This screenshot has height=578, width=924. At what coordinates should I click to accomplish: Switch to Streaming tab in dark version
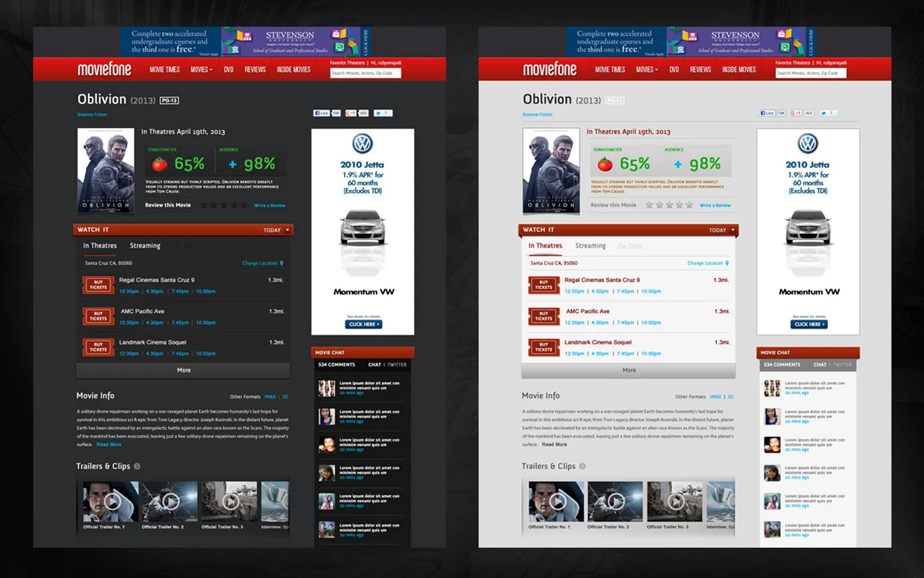pyautogui.click(x=145, y=246)
